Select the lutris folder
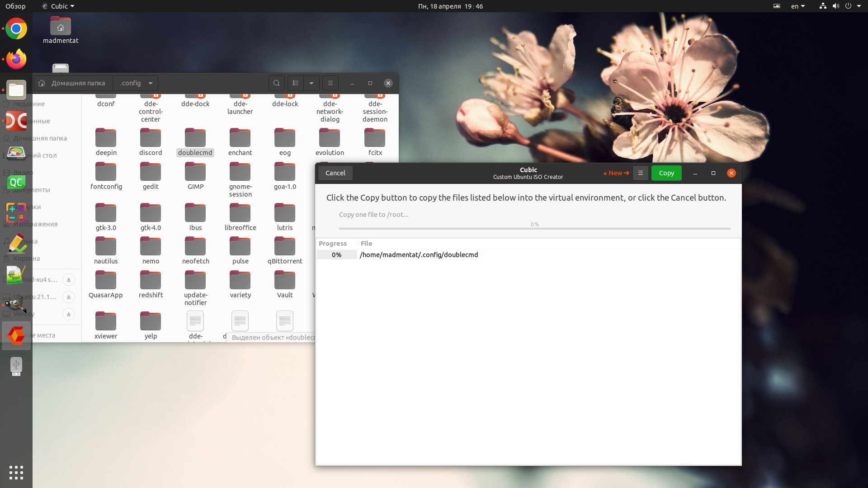This screenshot has height=488, width=868. pos(285,217)
